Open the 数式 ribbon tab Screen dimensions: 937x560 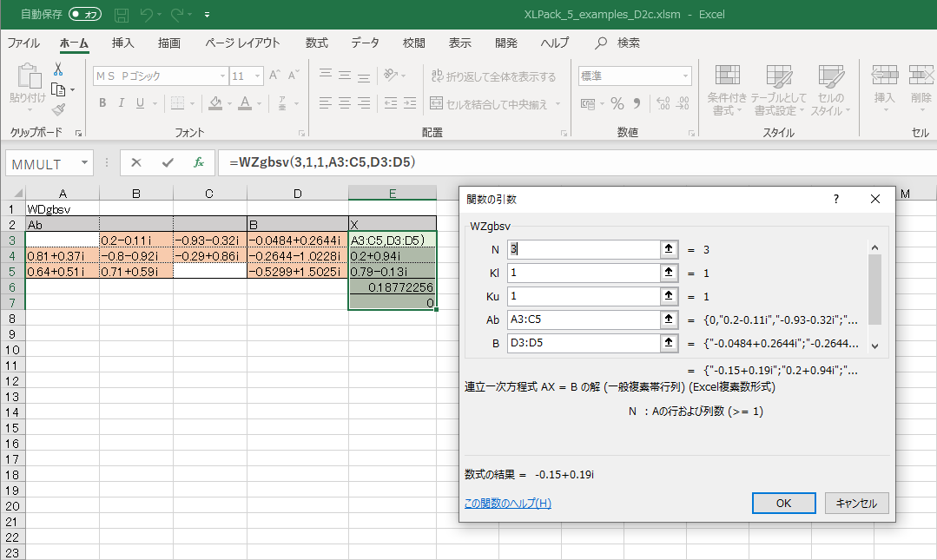click(x=316, y=43)
